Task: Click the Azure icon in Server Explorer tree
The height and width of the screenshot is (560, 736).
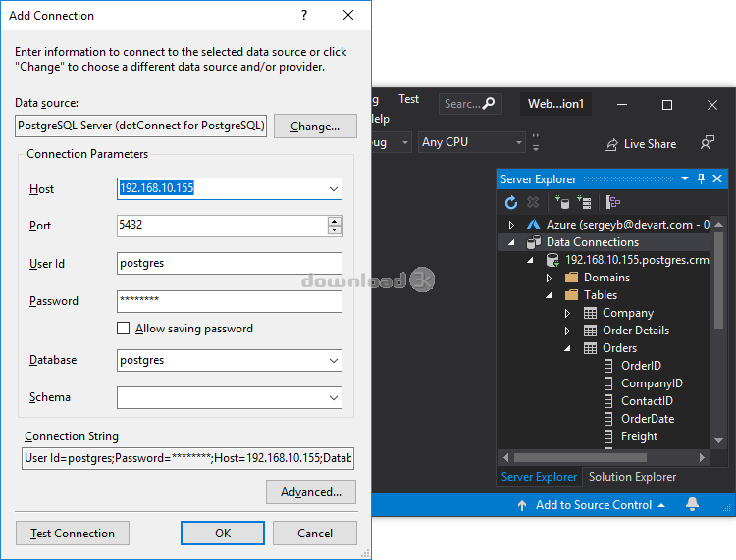Action: click(533, 225)
